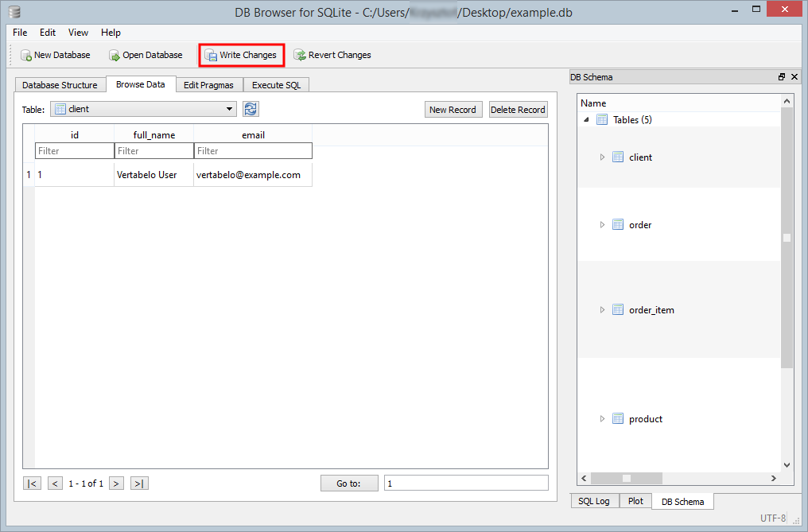This screenshot has height=532, width=808.
Task: Jump to the last record page button
Action: tap(139, 483)
